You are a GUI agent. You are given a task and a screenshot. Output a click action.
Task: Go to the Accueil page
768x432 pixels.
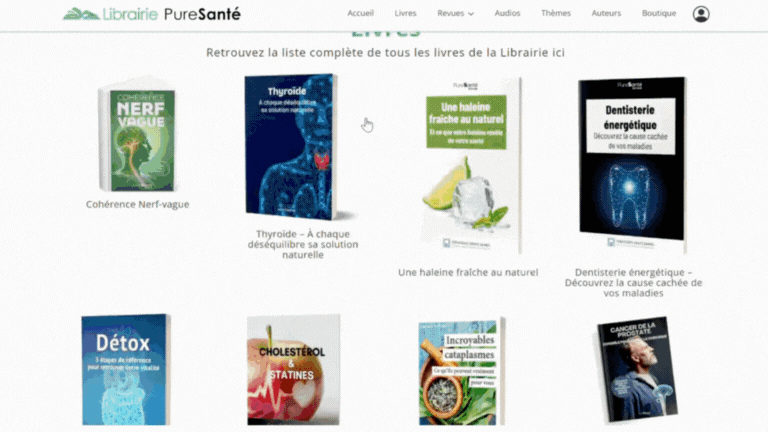click(360, 13)
